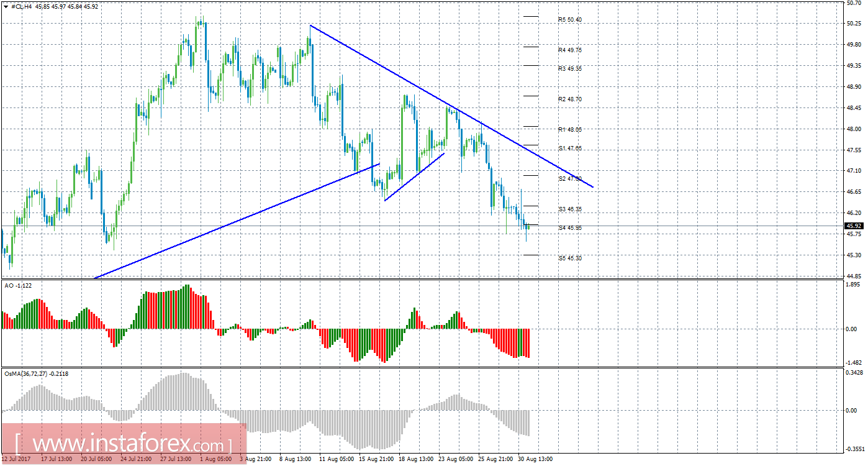Click the 24 Jul 21:00 time label
This screenshot has height=466, width=868.
(135, 460)
